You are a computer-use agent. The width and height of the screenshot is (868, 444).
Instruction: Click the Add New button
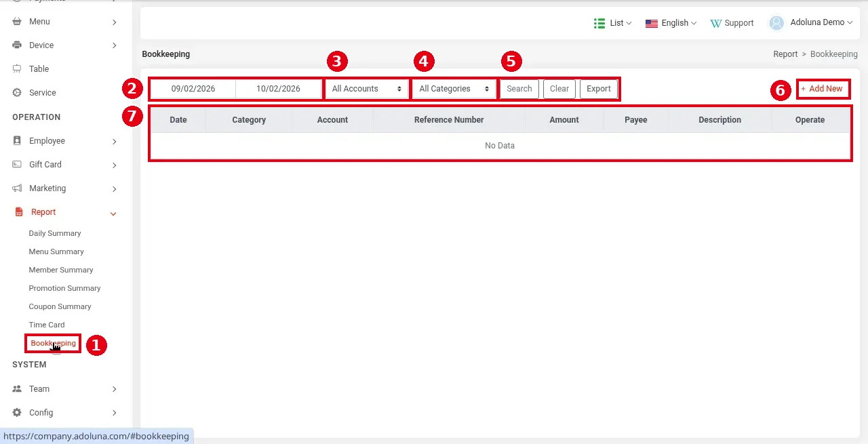(x=822, y=89)
